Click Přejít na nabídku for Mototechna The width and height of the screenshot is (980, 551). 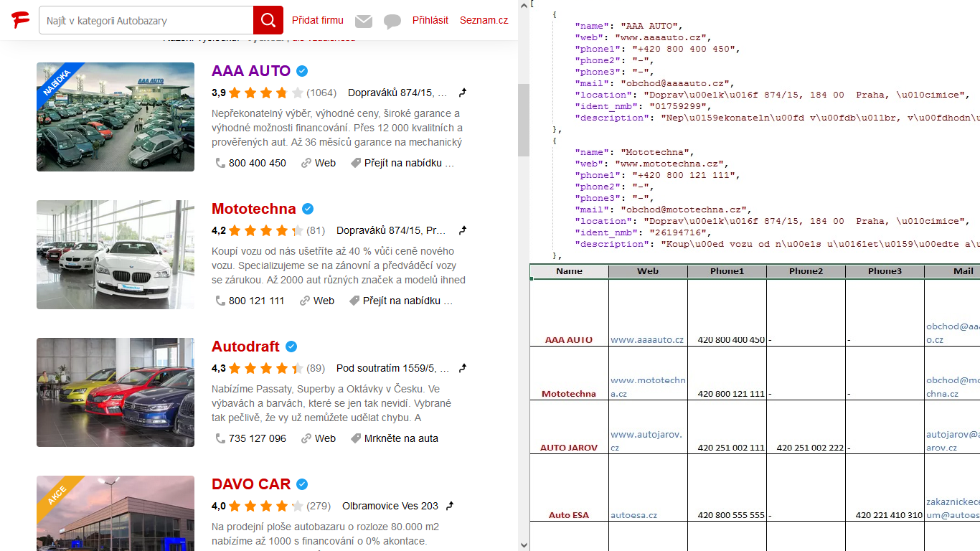tap(401, 301)
